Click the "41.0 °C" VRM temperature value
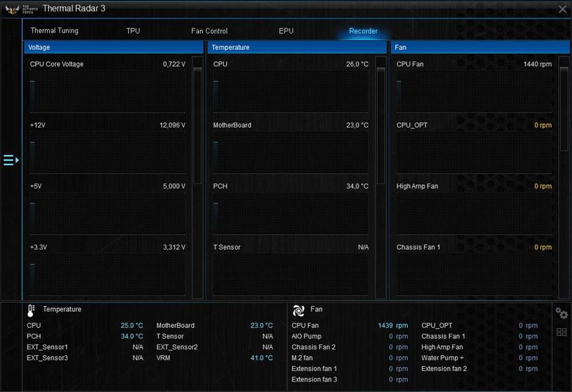 point(261,358)
